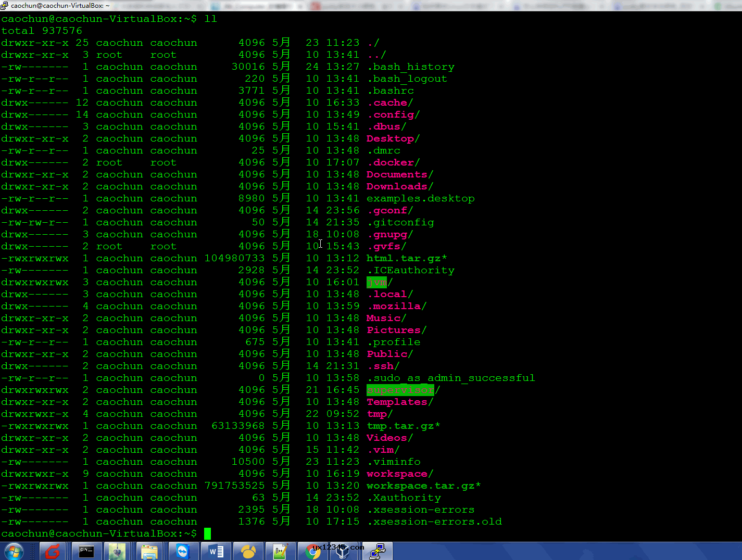The image size is (742, 560).
Task: Click the .bash_history file name
Action: point(411,67)
